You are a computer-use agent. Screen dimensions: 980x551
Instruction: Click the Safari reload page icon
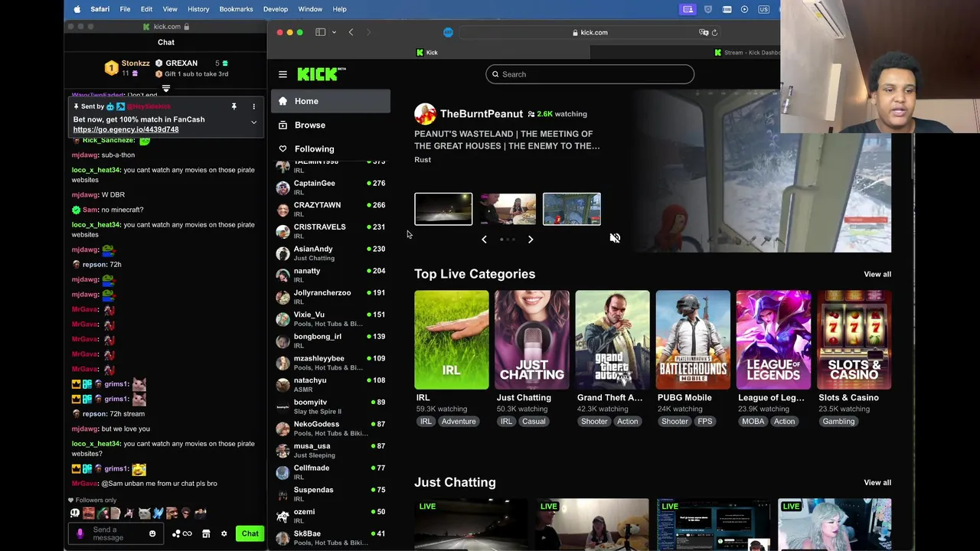tap(714, 32)
